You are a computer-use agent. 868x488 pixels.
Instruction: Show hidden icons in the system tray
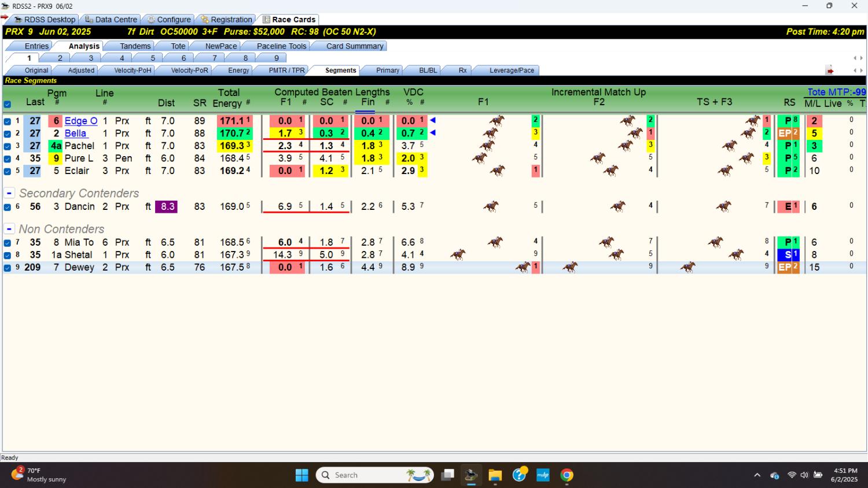point(757,475)
